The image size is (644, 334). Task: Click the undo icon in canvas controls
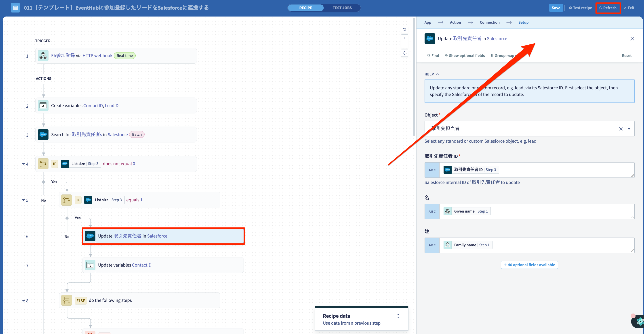pyautogui.click(x=404, y=29)
